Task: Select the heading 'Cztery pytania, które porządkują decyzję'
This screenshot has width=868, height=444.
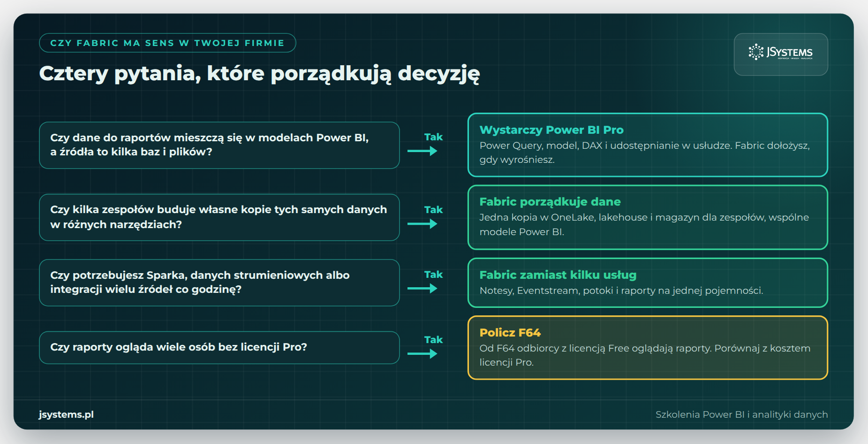Action: [x=259, y=74]
